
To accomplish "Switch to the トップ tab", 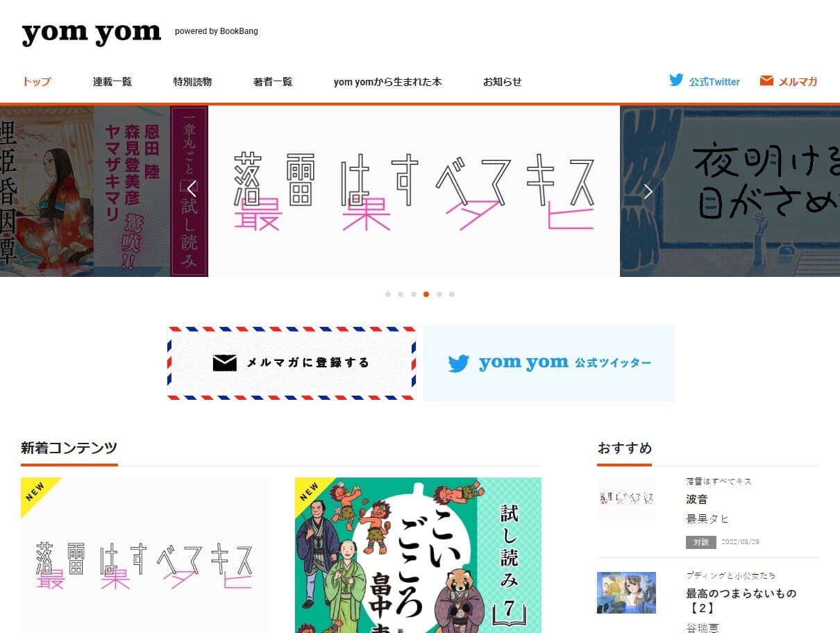I will pos(37,81).
